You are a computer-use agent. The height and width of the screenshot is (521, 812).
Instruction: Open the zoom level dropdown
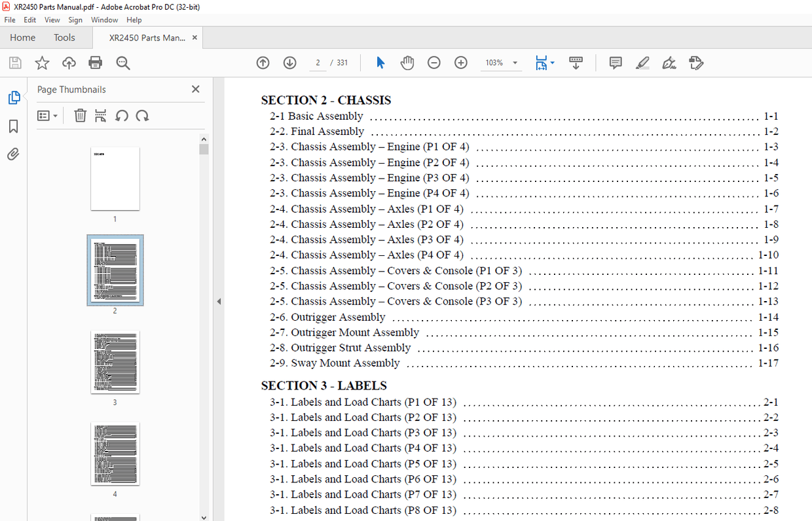click(x=515, y=63)
